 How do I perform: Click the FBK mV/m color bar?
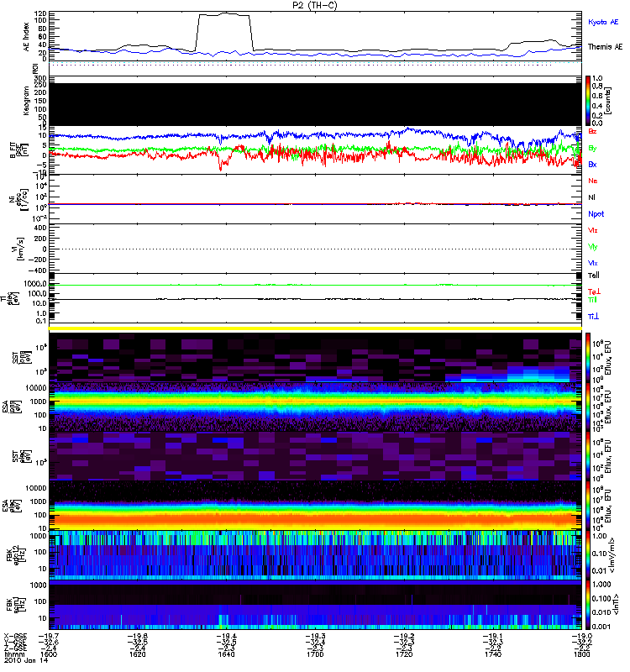[x=588, y=555]
